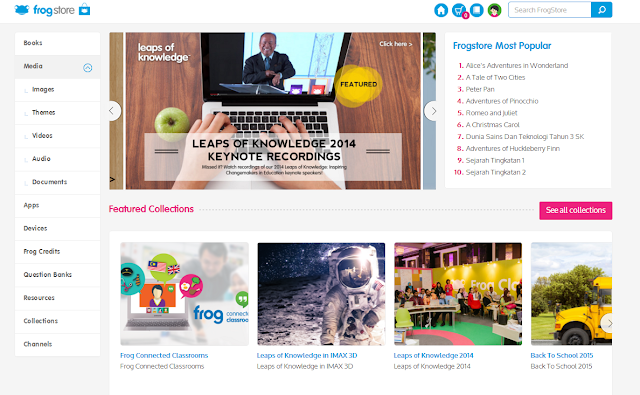Open the Frog Credits category
The height and width of the screenshot is (395, 640).
pyautogui.click(x=58, y=252)
